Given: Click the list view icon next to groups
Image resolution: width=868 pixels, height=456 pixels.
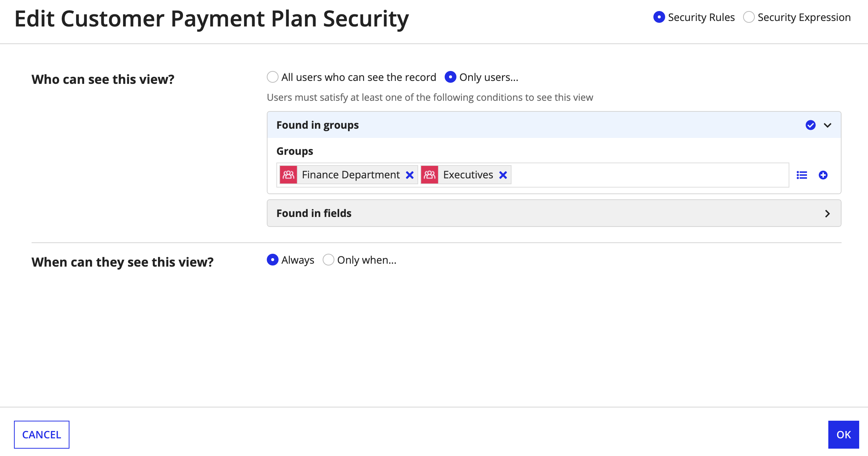Looking at the screenshot, I should pyautogui.click(x=802, y=175).
